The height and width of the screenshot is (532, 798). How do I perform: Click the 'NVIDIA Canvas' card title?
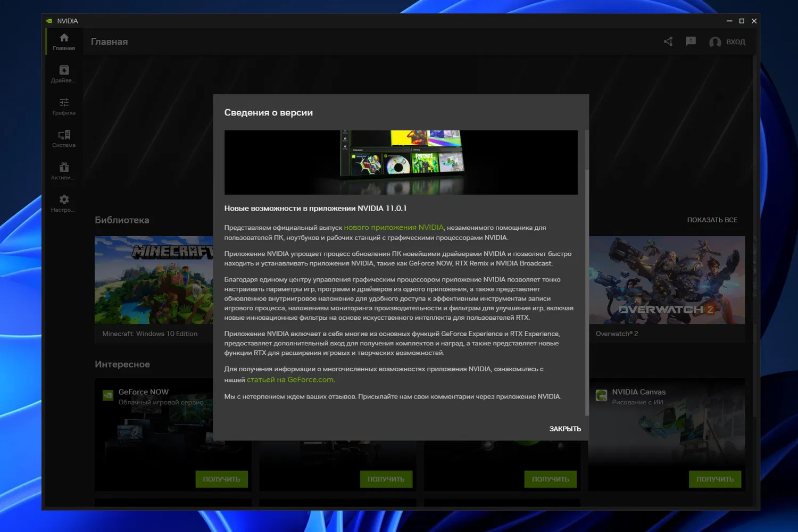(x=639, y=392)
